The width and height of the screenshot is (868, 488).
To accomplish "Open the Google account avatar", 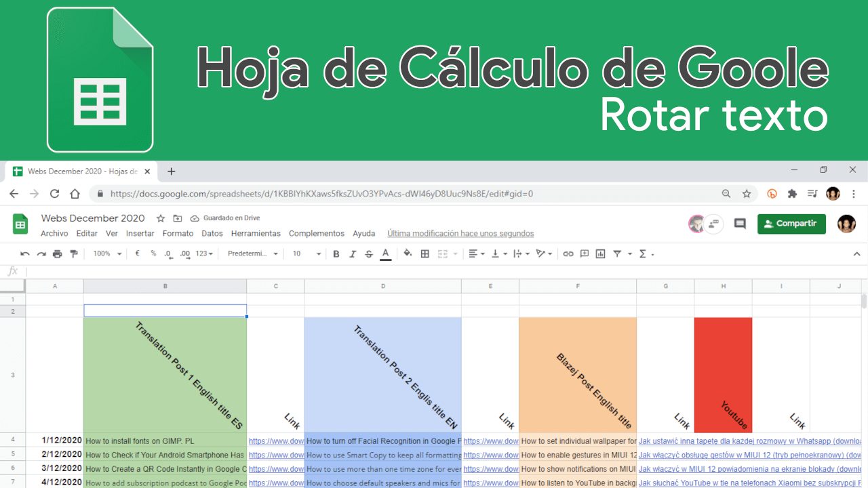I will point(846,224).
